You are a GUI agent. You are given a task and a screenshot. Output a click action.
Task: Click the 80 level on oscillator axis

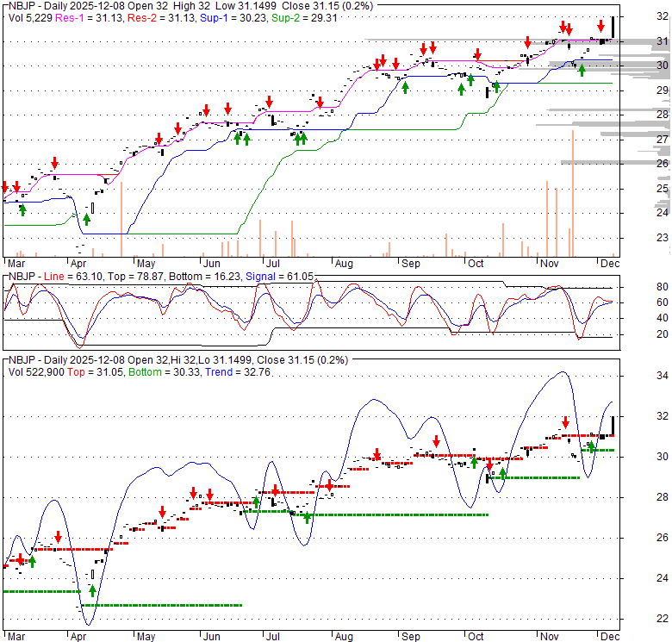pos(639,288)
